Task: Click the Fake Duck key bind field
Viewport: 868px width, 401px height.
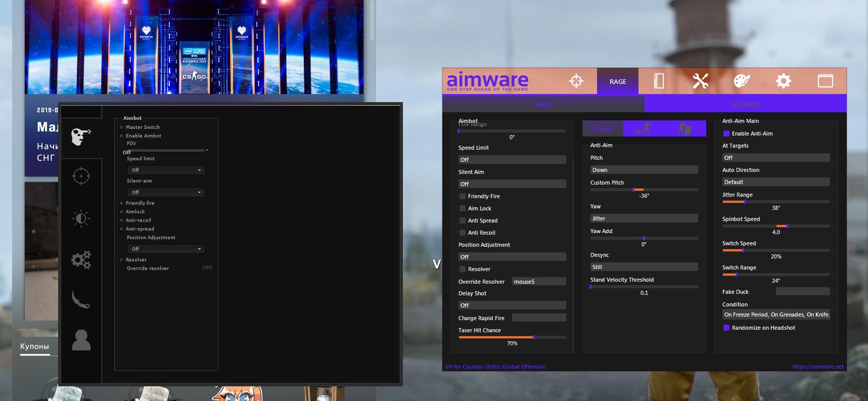Action: 802,291
